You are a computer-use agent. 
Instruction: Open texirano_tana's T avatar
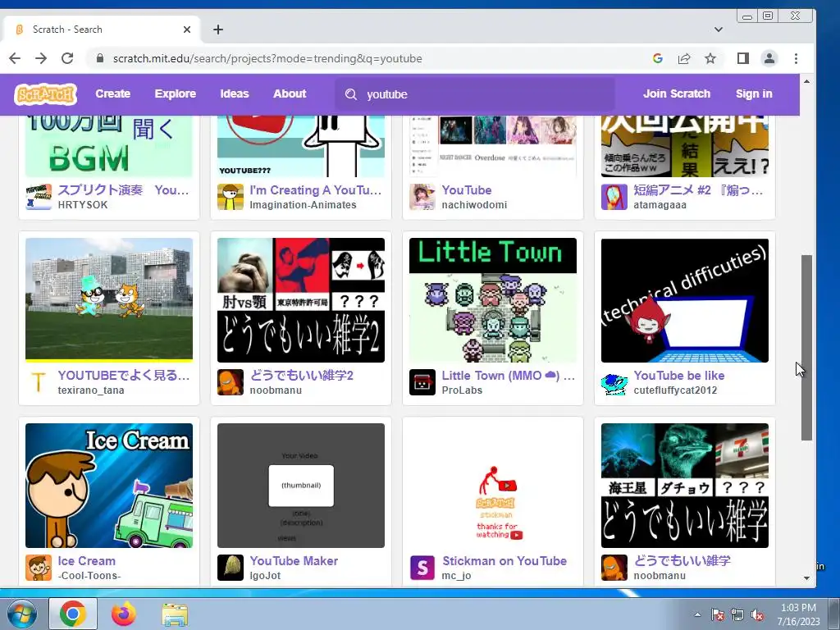point(39,382)
